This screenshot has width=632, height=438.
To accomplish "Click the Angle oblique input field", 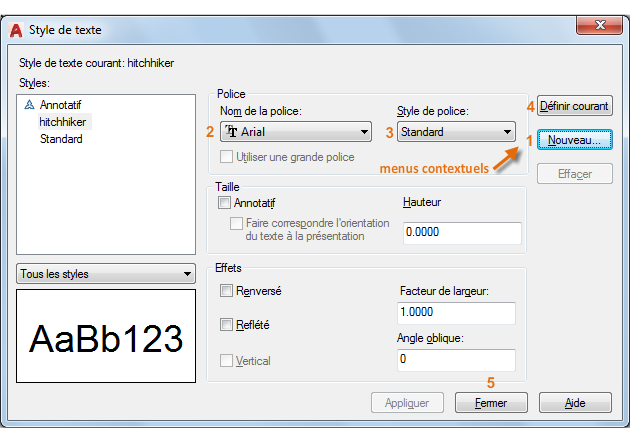I will [456, 360].
